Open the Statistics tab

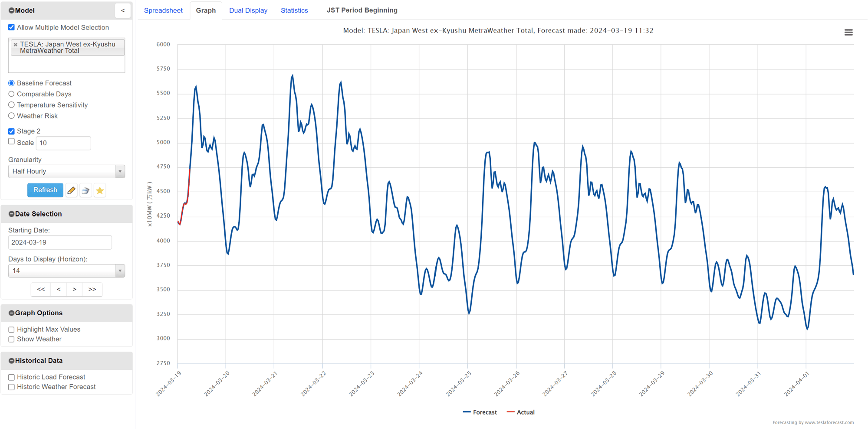coord(294,10)
